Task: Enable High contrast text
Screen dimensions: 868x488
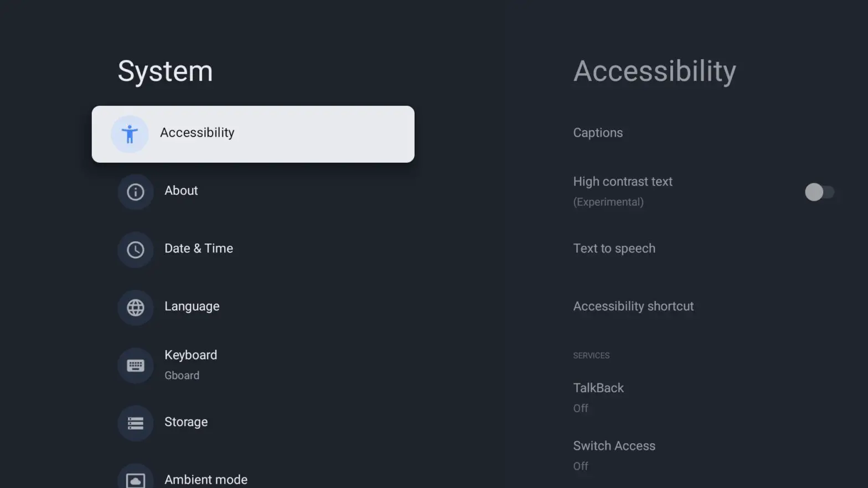Action: click(819, 192)
